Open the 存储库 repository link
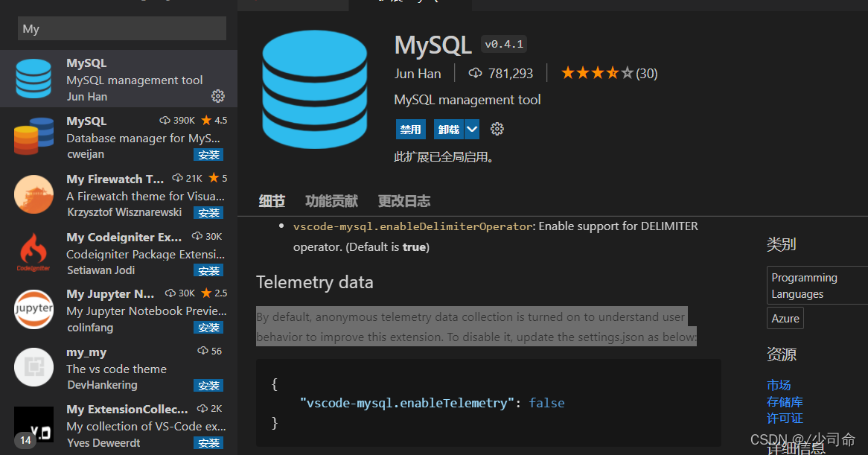Screen dimensions: 868x455 pos(785,402)
